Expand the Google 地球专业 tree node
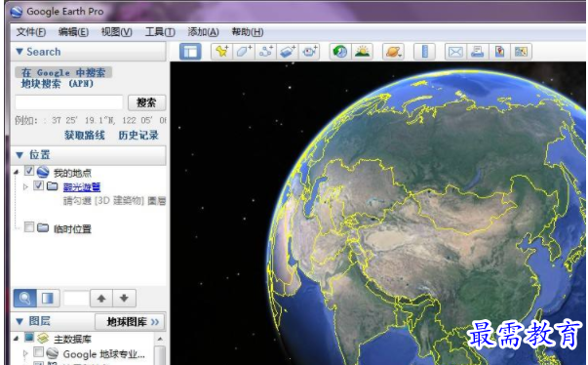This screenshot has height=365, width=588. [25, 353]
